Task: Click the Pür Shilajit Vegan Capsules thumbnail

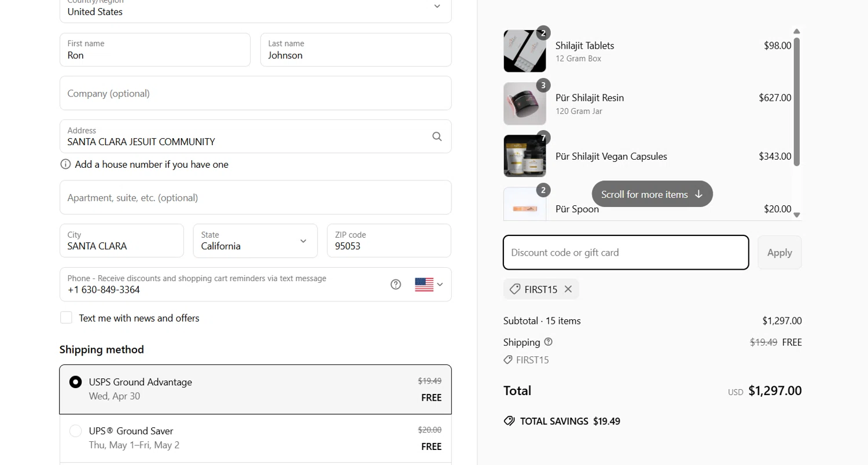Action: pyautogui.click(x=525, y=156)
